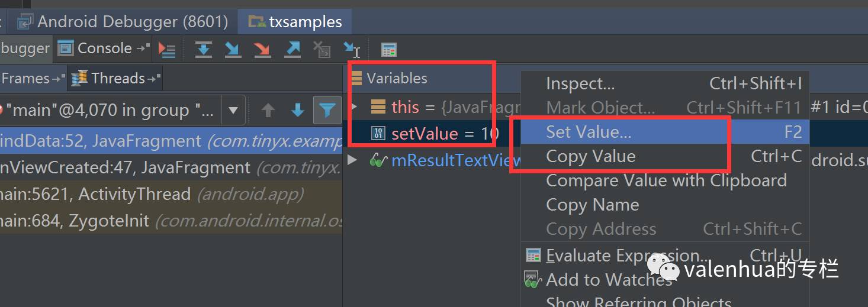
Task: Open the Console tab
Action: click(x=104, y=49)
